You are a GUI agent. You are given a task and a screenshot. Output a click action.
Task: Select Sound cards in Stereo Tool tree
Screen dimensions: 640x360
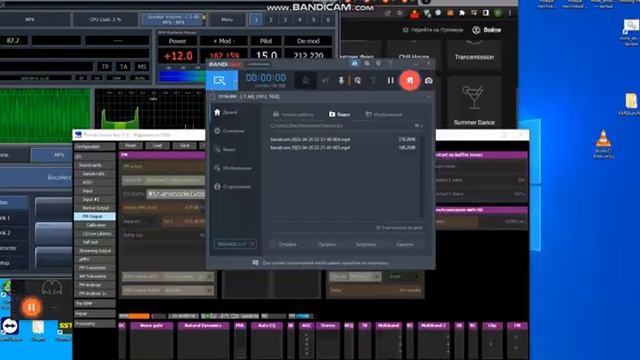coord(95,165)
